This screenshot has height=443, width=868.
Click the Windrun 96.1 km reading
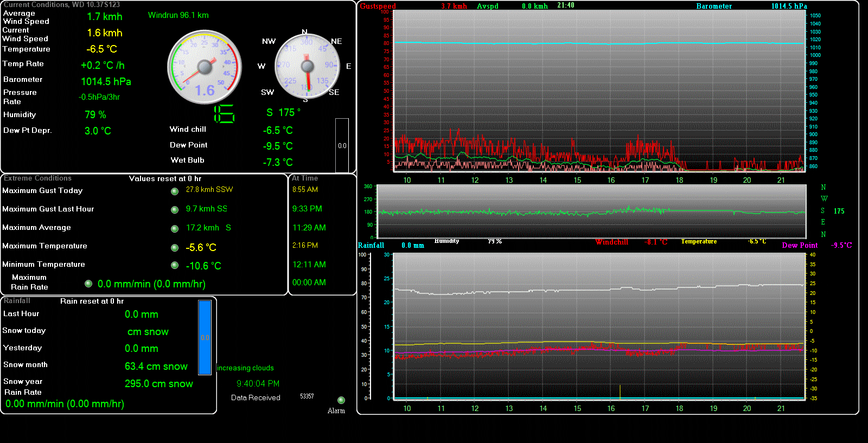pyautogui.click(x=178, y=15)
